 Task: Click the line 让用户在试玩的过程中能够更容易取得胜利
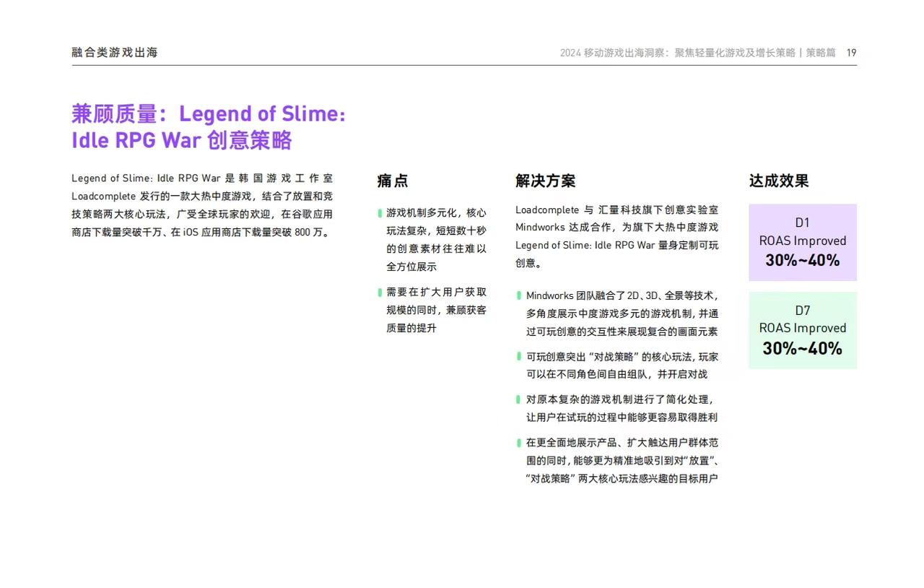click(x=622, y=417)
